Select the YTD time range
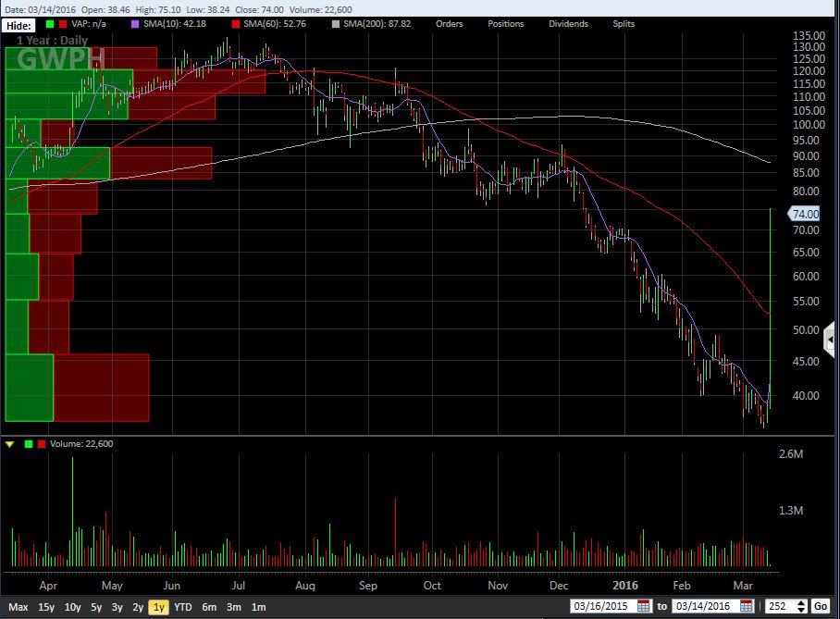This screenshot has width=840, height=619. pos(183,607)
